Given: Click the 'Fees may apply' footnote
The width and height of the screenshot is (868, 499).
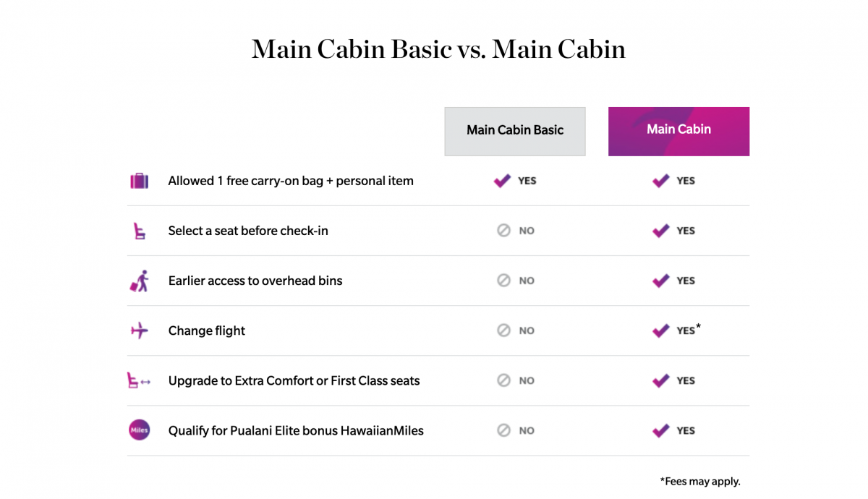Looking at the screenshot, I should (x=700, y=481).
